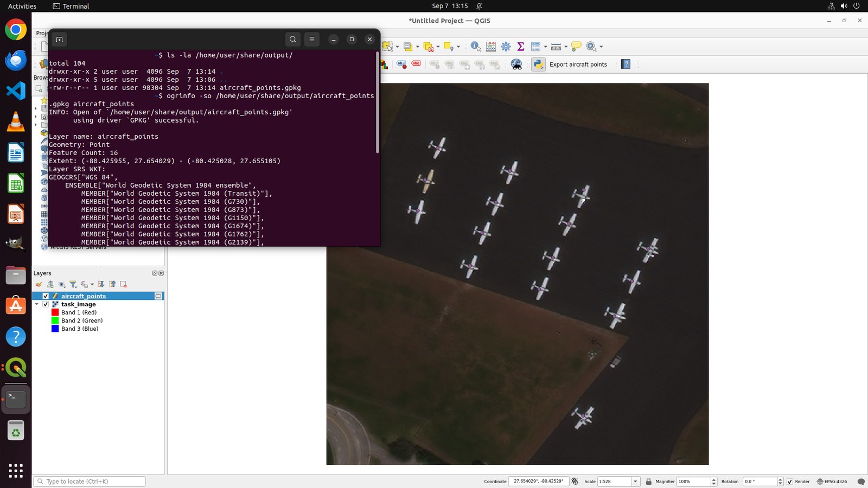Collapse the task_image layer tree

37,304
